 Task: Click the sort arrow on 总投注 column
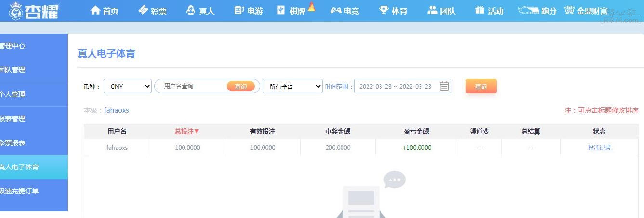(197, 131)
